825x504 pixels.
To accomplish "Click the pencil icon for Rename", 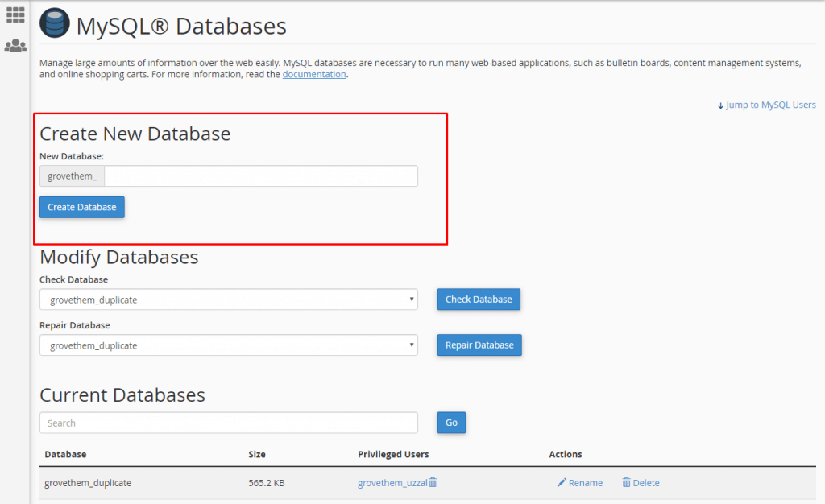I will 562,482.
